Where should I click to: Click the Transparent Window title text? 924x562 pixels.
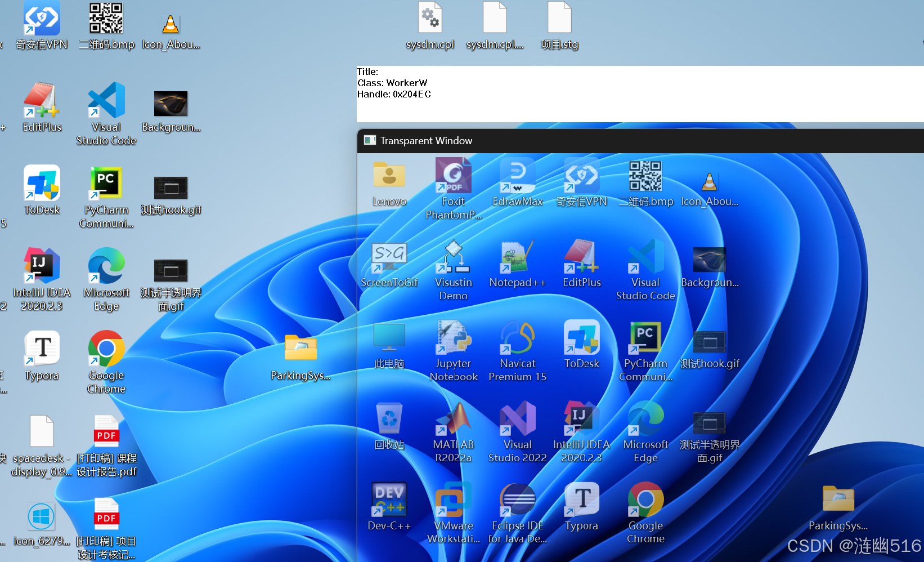(426, 141)
